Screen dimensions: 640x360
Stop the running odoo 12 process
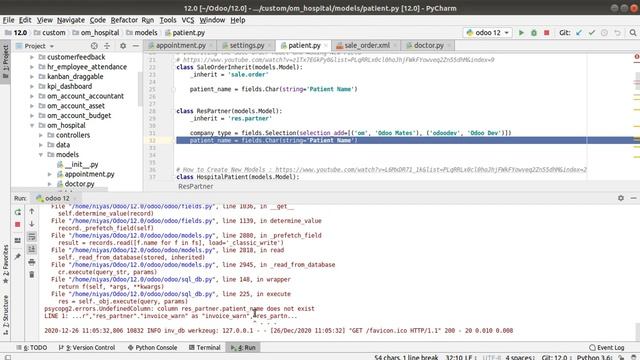547,33
